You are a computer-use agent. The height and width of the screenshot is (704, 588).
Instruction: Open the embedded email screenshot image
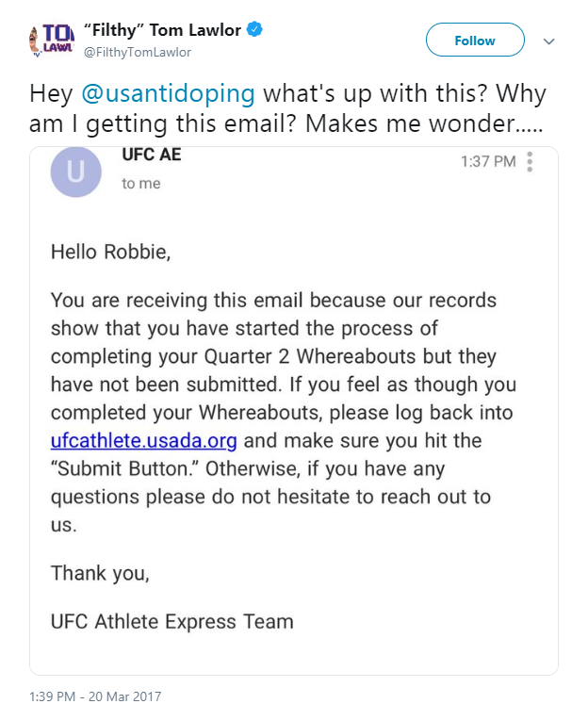click(x=294, y=411)
